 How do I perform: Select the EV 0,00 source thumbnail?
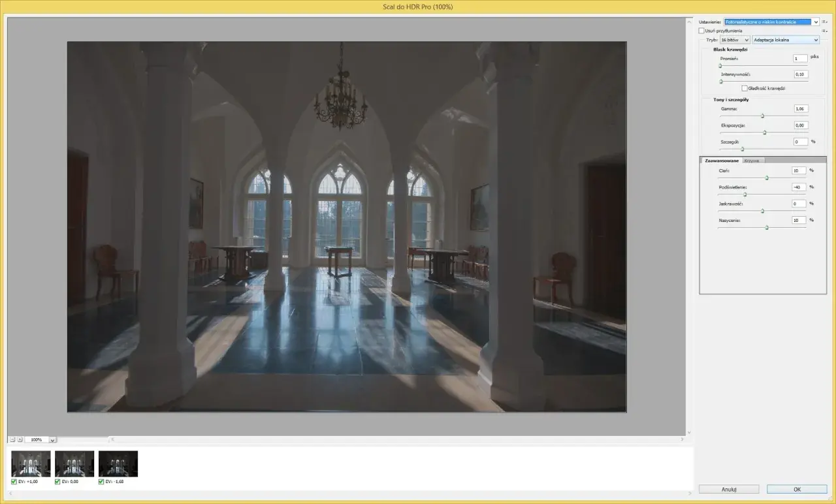[x=74, y=464]
